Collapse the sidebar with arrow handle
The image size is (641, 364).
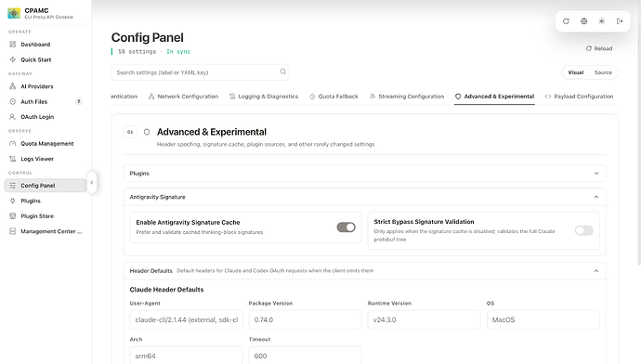[92, 183]
